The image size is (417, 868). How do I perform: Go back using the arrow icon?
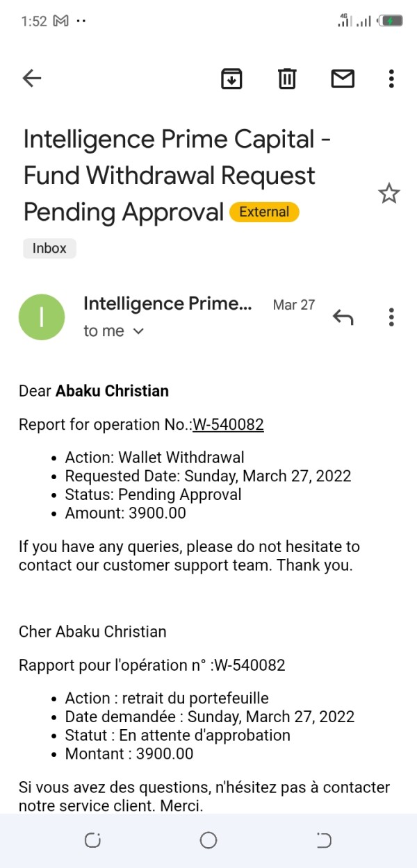click(32, 78)
